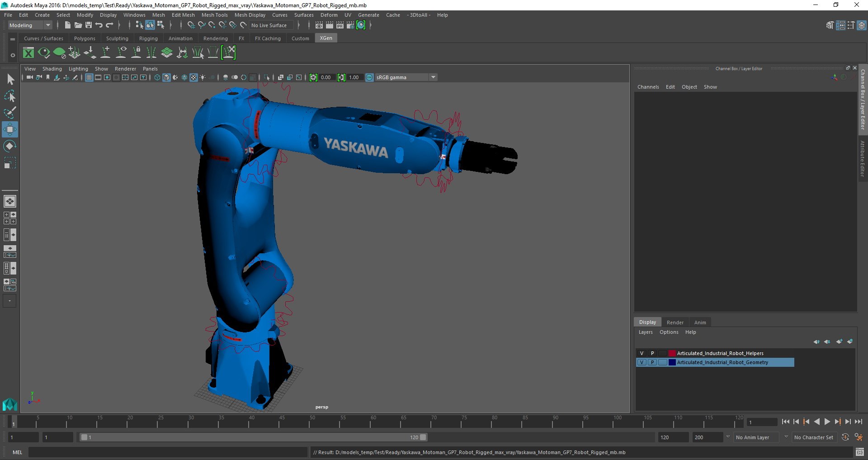868x460 pixels.
Task: Click the No Live Surface field
Action: tap(271, 25)
